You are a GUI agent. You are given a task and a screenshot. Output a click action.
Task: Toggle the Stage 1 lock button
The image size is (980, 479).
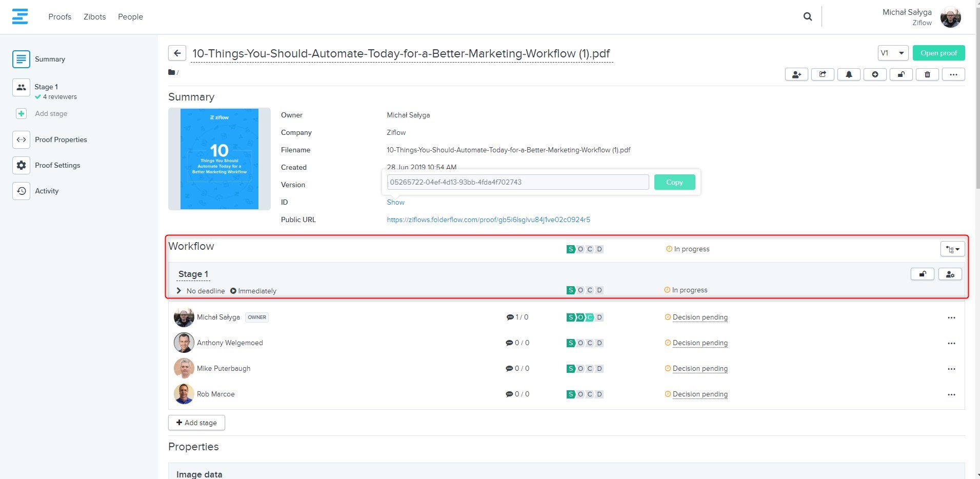point(922,274)
